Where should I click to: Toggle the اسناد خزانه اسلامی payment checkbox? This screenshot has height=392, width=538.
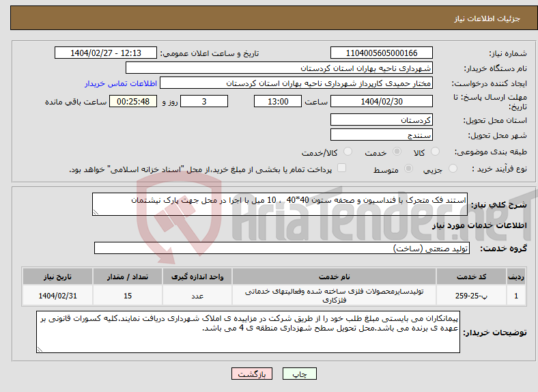342,167
